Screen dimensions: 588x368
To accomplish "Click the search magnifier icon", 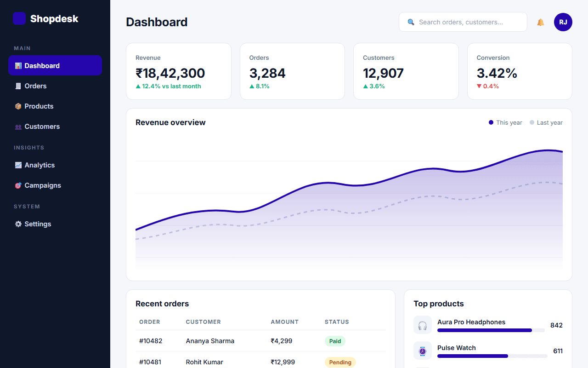I will tap(411, 22).
